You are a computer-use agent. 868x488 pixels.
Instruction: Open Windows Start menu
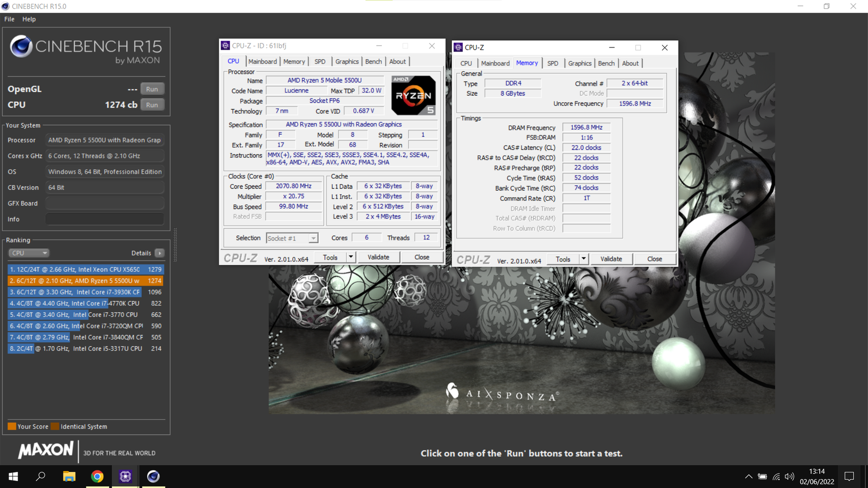click(x=13, y=476)
